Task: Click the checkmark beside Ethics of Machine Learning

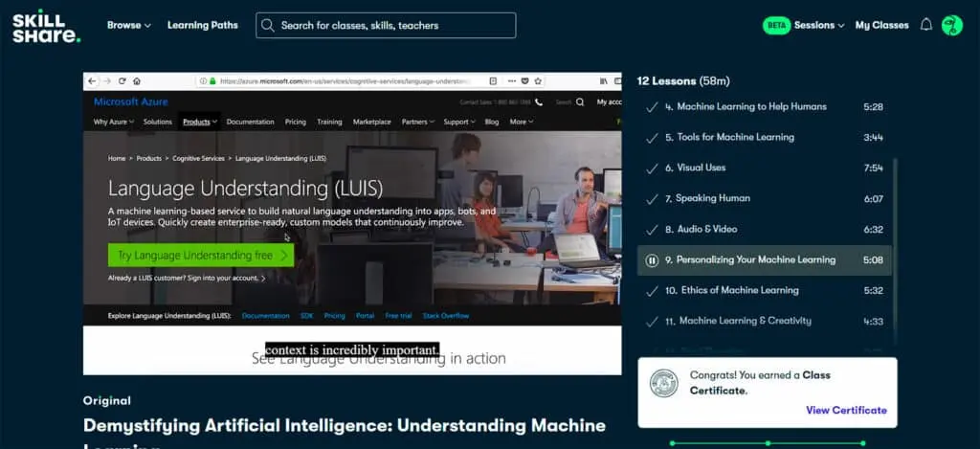Action: pos(652,291)
